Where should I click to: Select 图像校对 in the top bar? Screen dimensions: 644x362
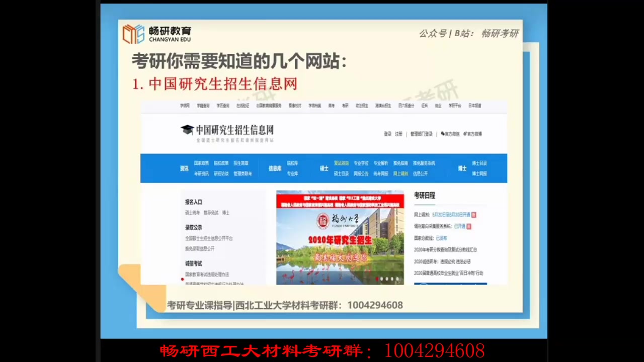(x=295, y=106)
